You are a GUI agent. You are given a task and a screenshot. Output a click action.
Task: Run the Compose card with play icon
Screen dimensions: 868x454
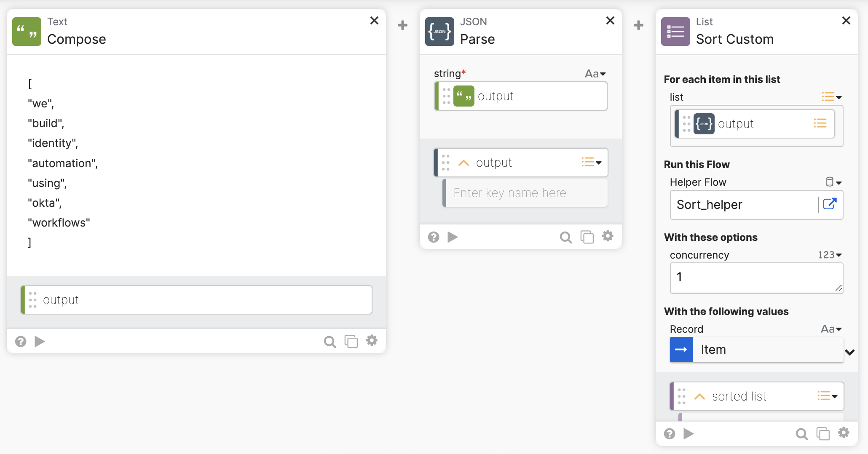click(x=40, y=341)
